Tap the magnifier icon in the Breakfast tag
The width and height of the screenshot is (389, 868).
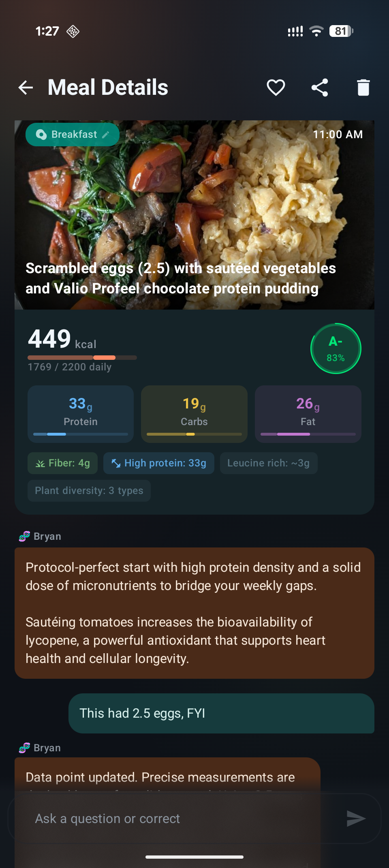[x=42, y=134]
